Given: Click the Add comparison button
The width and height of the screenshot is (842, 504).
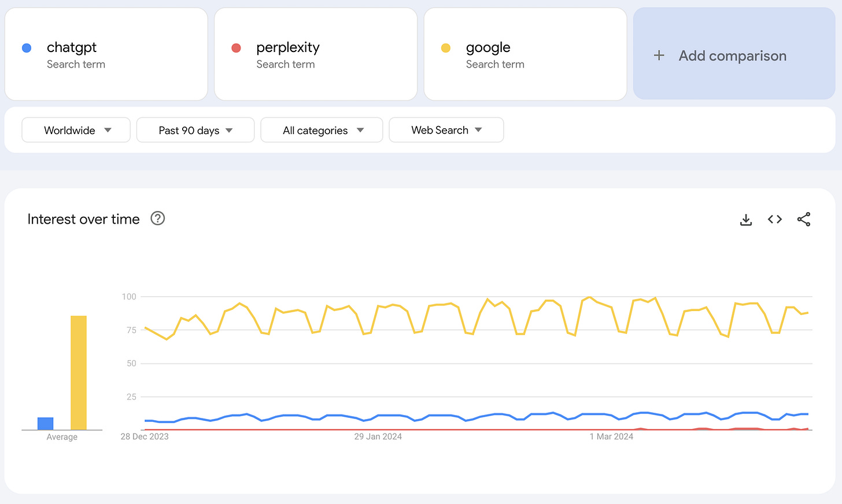Looking at the screenshot, I should click(733, 55).
